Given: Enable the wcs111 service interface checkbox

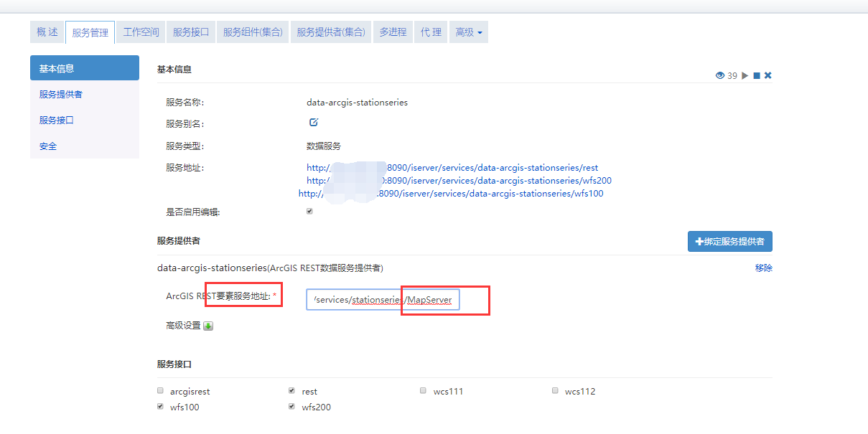Looking at the screenshot, I should click(x=423, y=390).
